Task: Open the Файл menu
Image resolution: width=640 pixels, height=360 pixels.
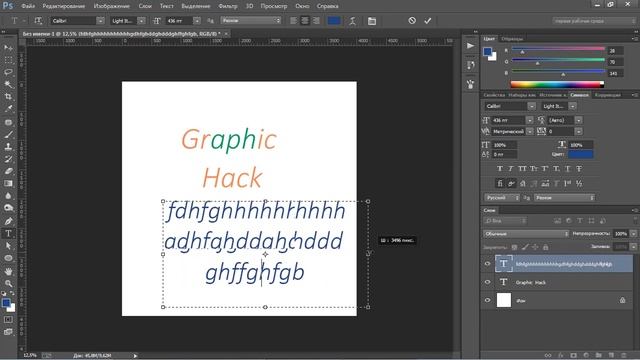Action: click(28, 6)
